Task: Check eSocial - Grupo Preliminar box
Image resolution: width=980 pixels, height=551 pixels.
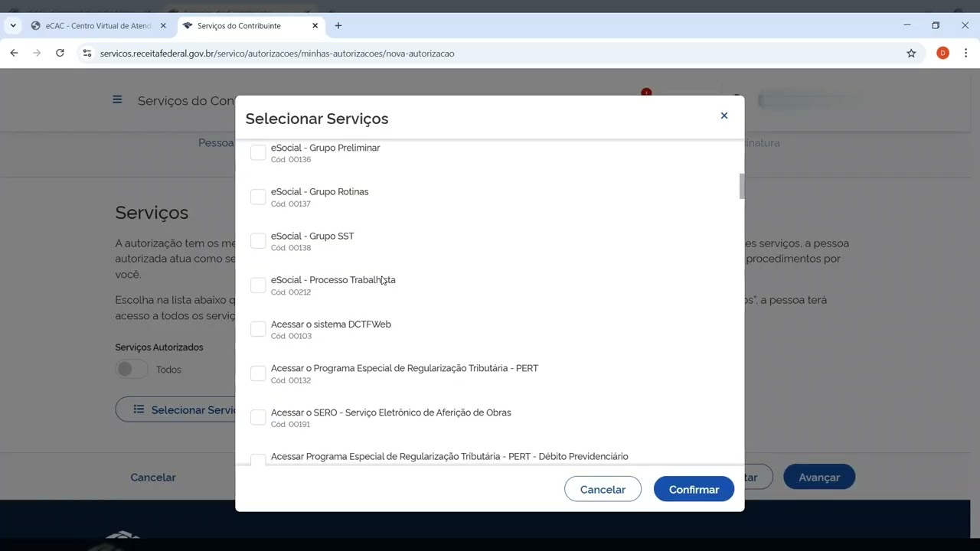Action: 258,152
